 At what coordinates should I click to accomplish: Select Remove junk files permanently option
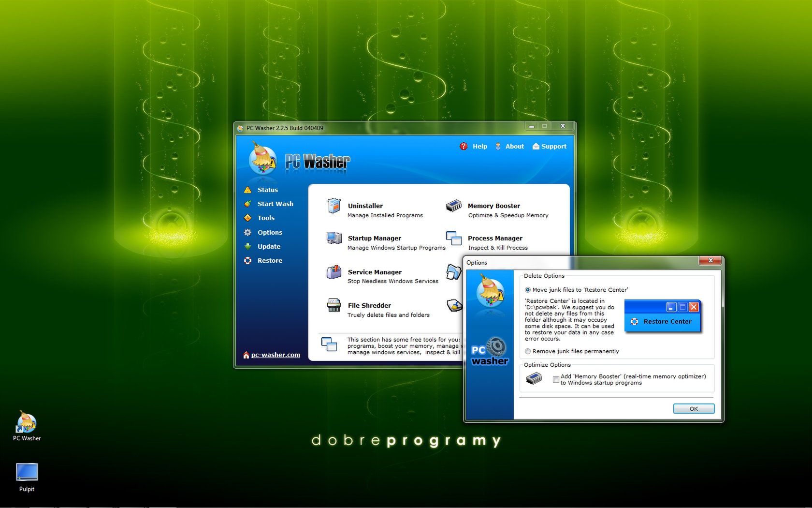(x=528, y=352)
